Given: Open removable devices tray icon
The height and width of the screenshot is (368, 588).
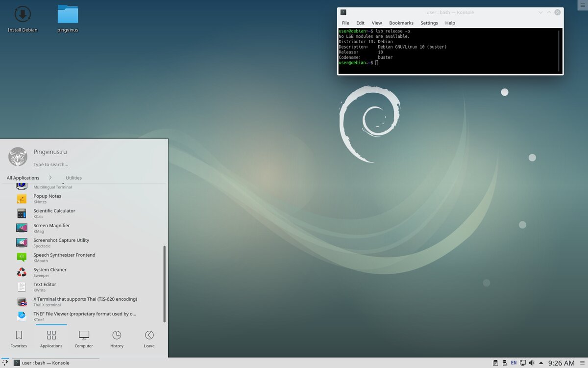Looking at the screenshot, I should click(x=504, y=363).
